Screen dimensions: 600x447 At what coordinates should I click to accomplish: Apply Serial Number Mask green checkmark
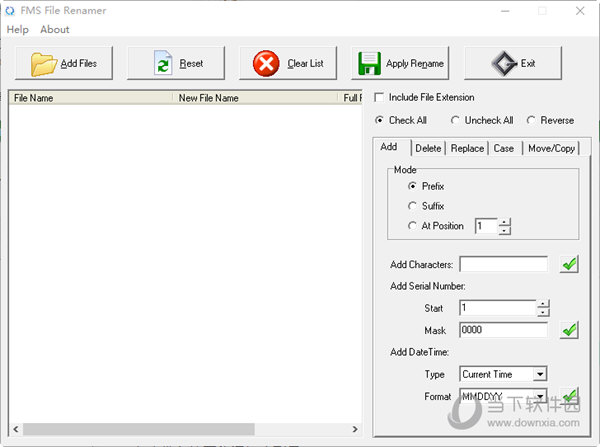point(569,330)
